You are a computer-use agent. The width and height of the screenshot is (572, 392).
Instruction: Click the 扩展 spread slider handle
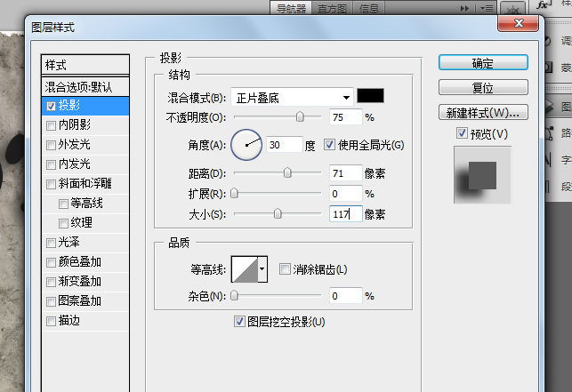(x=234, y=193)
